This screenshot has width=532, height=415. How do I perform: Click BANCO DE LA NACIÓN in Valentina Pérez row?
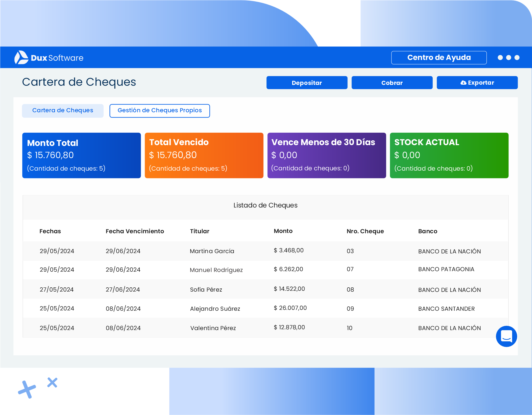pos(449,328)
